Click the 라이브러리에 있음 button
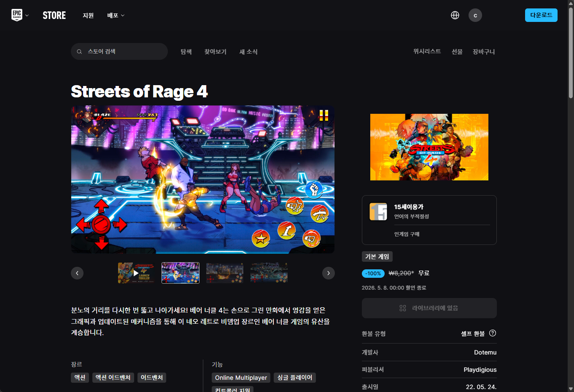The width and height of the screenshot is (574, 392). [429, 308]
